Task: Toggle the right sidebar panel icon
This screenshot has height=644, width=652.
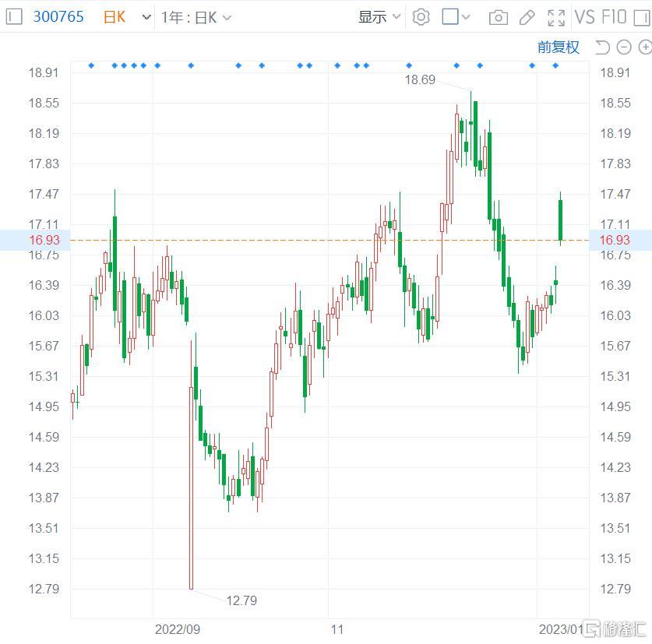Action: click(x=643, y=17)
